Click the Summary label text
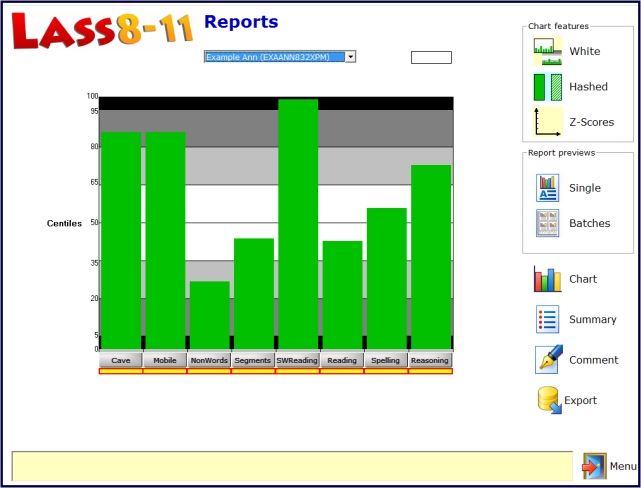The height and width of the screenshot is (488, 641). point(593,319)
